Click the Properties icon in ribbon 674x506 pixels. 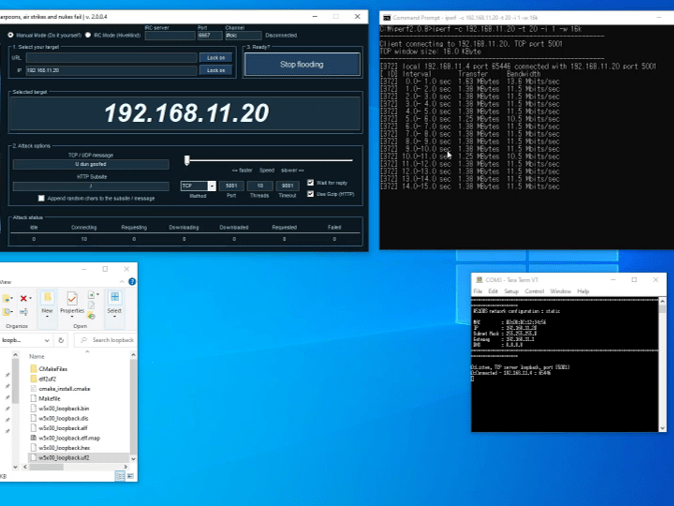pos(72,298)
